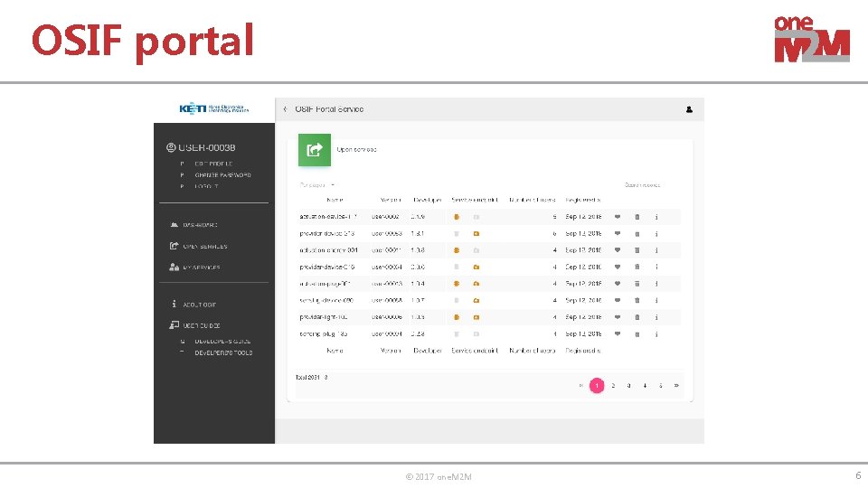
Task: Jump to first page with double left arrow
Action: click(x=580, y=386)
